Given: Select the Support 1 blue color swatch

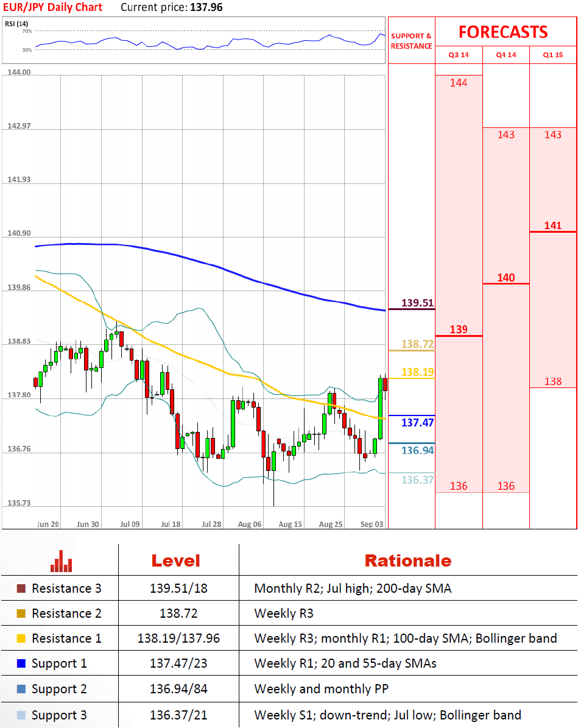Looking at the screenshot, I should (x=21, y=663).
